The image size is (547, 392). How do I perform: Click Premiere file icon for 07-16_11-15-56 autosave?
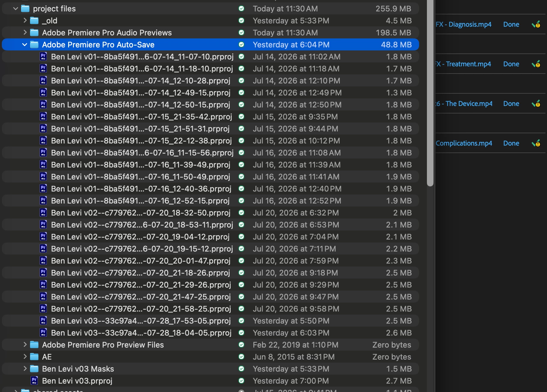(x=43, y=152)
